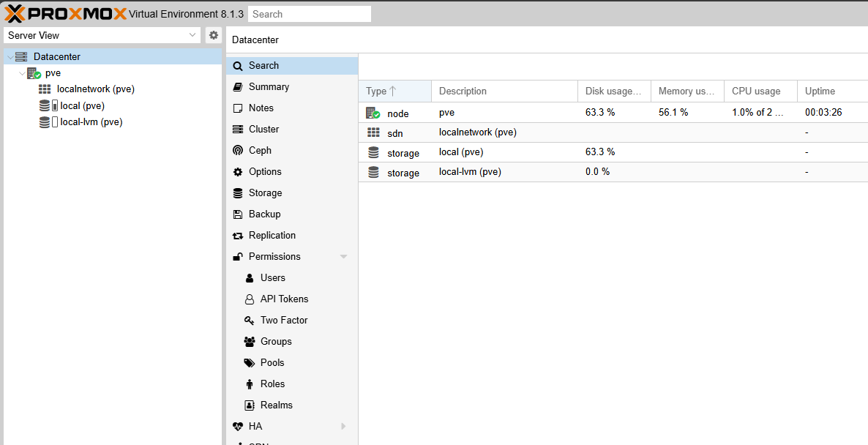Viewport: 868px width, 445px height.
Task: Click the Backup floppy disk icon
Action: pos(238,214)
